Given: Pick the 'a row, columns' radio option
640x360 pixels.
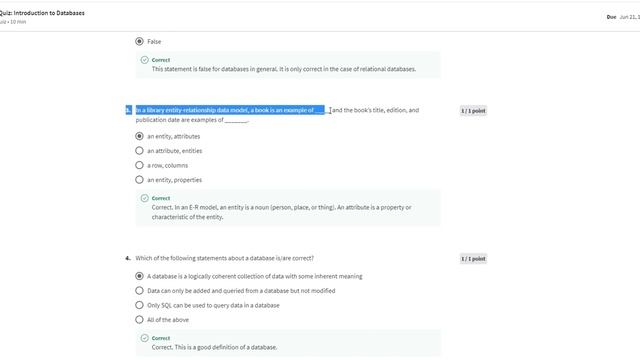Looking at the screenshot, I should click(139, 165).
